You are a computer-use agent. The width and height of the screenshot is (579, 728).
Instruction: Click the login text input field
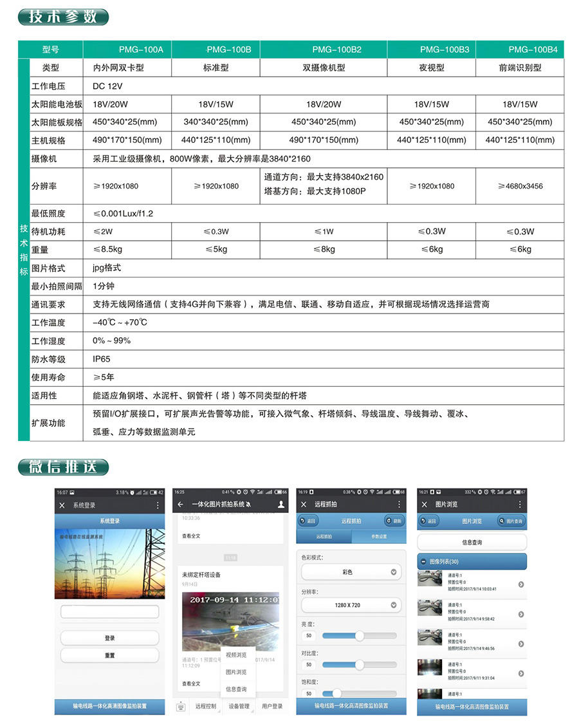pyautogui.click(x=109, y=611)
